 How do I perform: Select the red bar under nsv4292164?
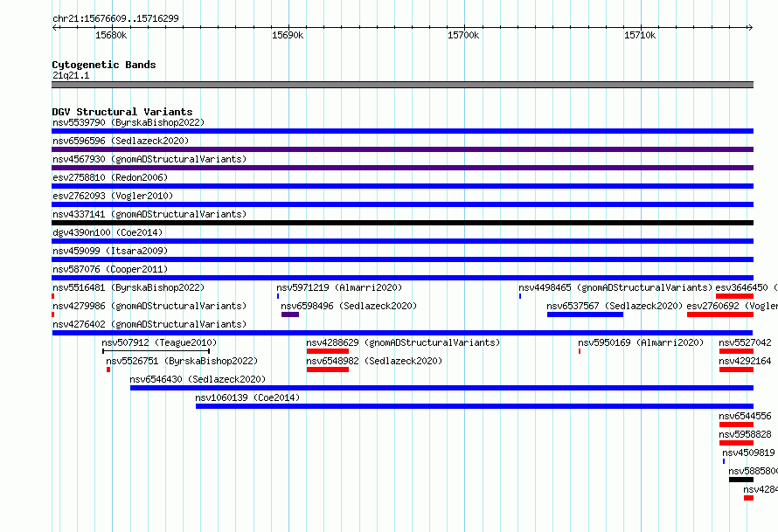736,370
